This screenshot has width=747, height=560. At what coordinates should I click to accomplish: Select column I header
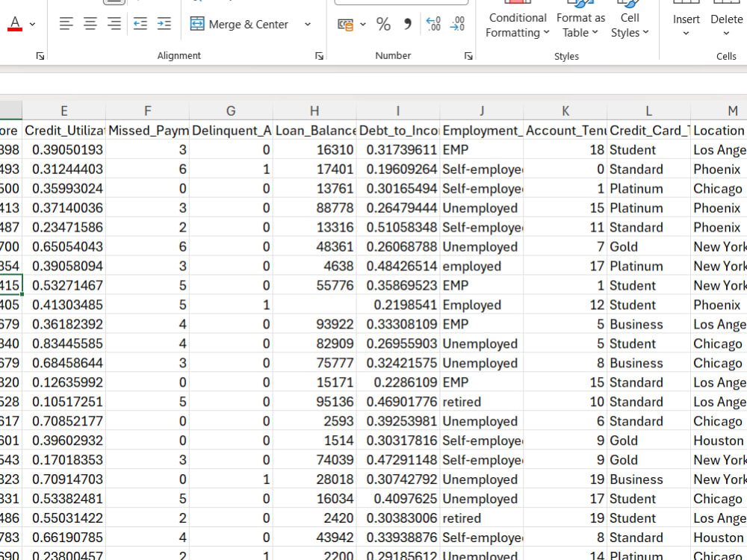tap(398, 111)
